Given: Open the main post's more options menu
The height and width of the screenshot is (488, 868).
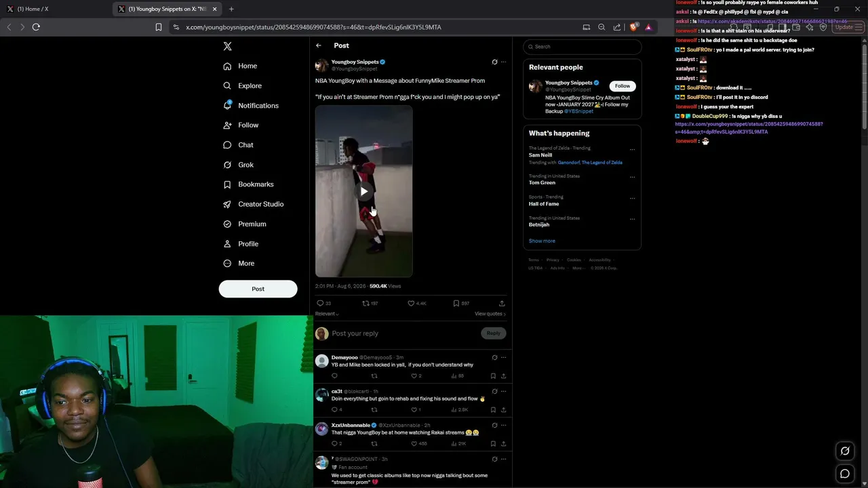Looking at the screenshot, I should click(503, 62).
